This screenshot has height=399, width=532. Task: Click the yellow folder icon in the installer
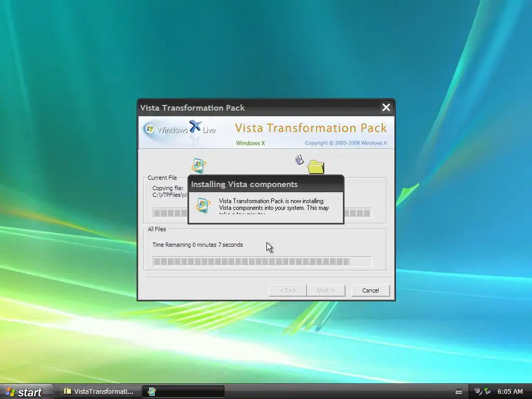pyautogui.click(x=316, y=167)
